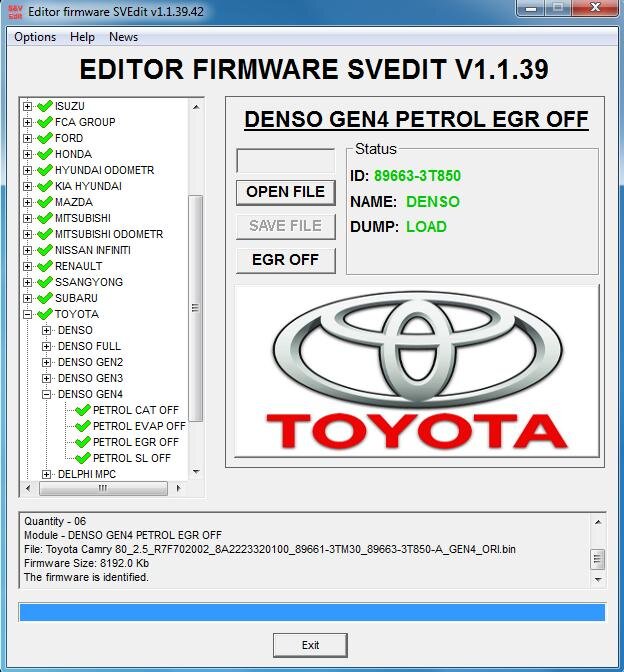Click the 'Firmware Size: 8192.0 Kb' log line
The height and width of the screenshot is (672, 624).
(x=87, y=563)
